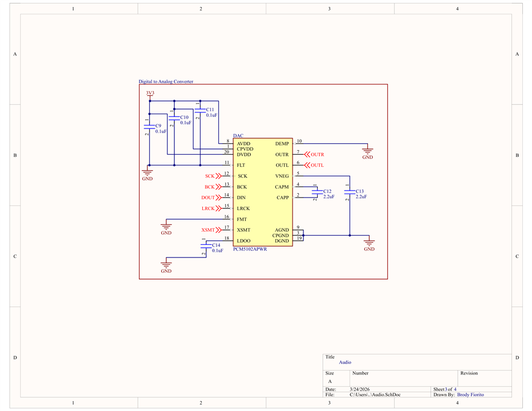Click the GND symbol connected to DEMP
532x411 pixels.
tap(367, 153)
